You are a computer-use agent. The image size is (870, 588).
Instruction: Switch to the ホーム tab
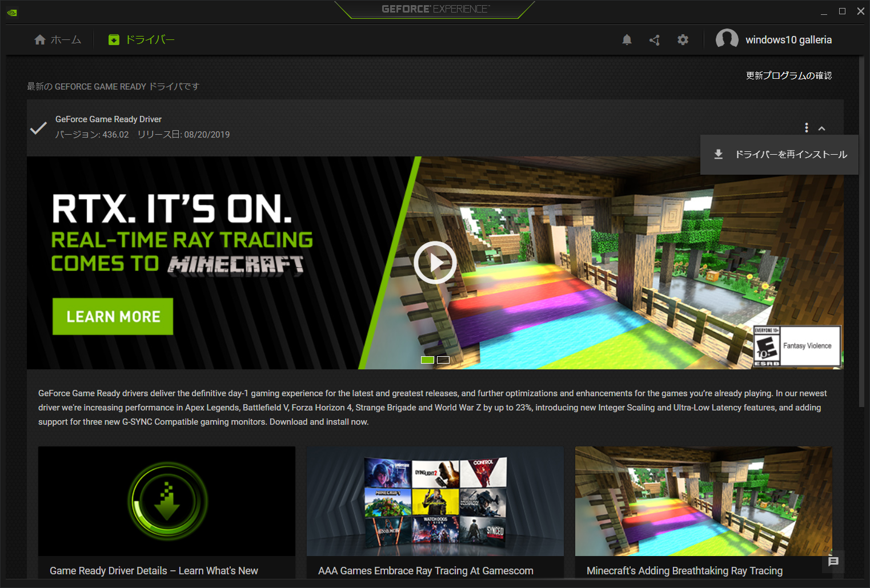click(x=58, y=39)
